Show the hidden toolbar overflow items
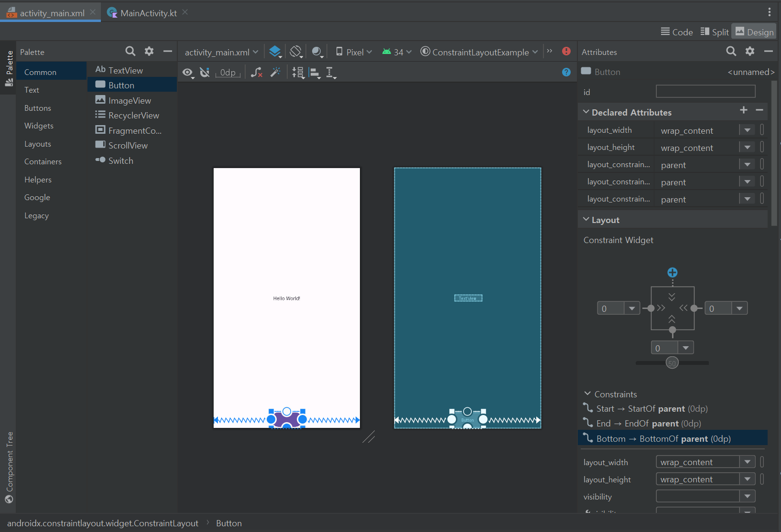781x532 pixels. 550,51
